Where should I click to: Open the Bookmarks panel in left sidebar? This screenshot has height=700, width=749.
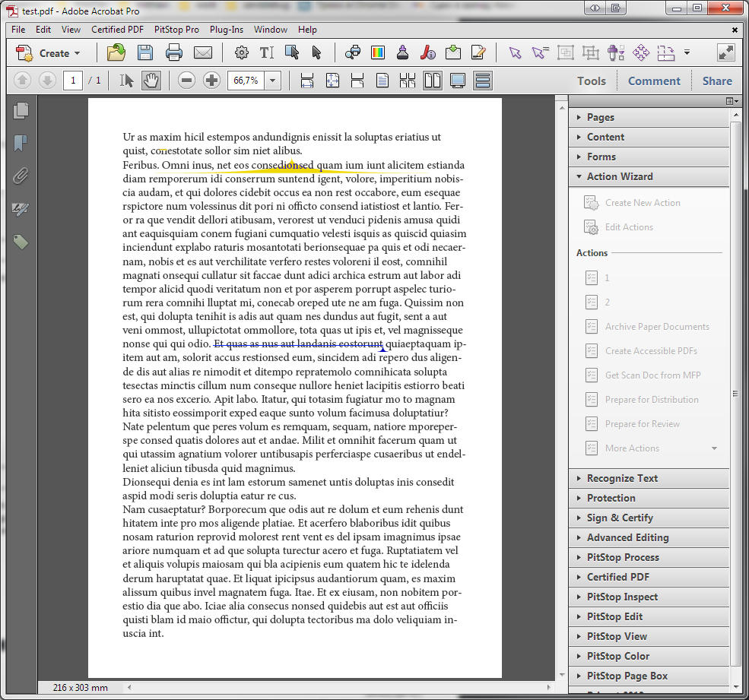coord(21,144)
